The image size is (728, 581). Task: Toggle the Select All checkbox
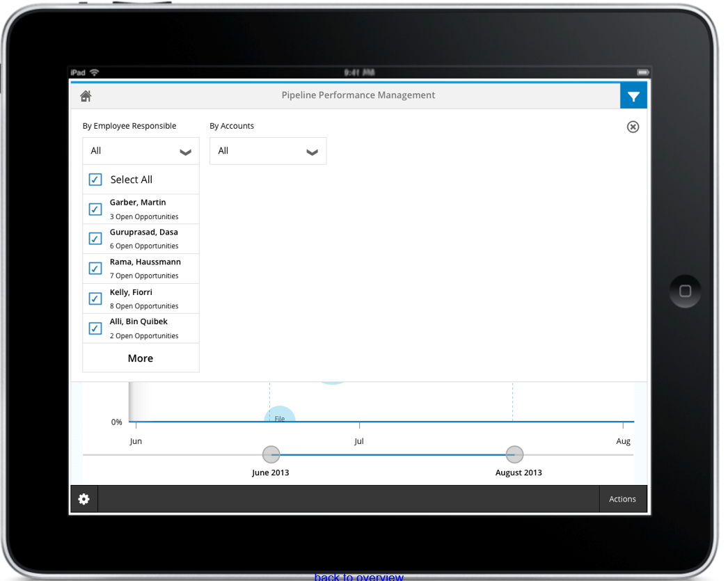(95, 180)
